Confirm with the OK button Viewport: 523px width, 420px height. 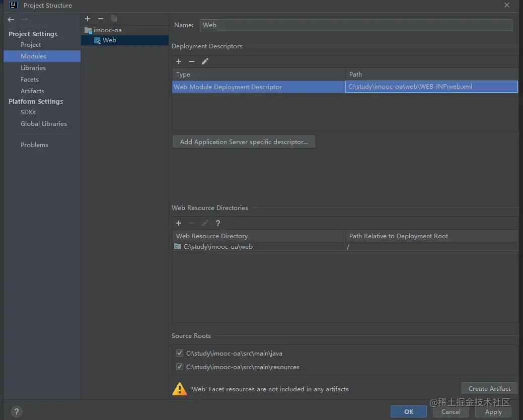coord(409,411)
